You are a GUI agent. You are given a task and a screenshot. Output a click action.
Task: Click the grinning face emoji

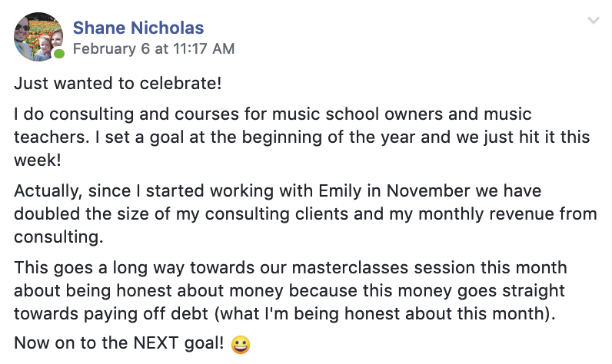pyautogui.click(x=241, y=345)
